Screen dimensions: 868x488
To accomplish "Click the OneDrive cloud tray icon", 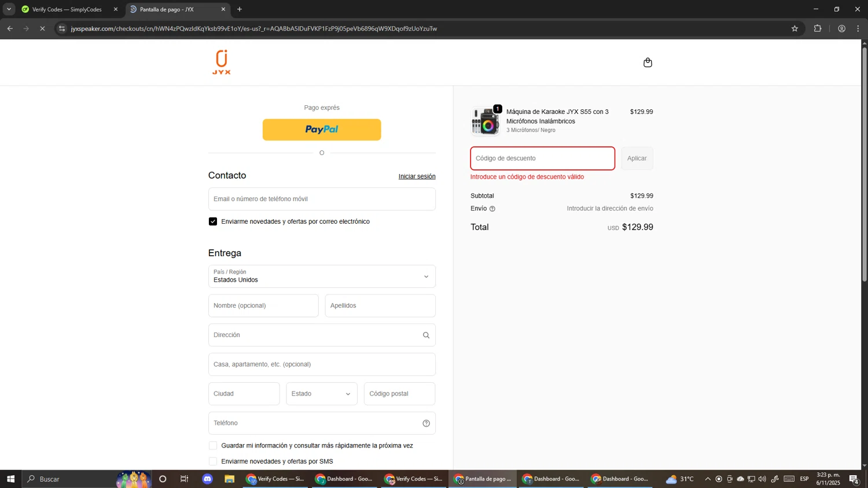I will pos(740,479).
